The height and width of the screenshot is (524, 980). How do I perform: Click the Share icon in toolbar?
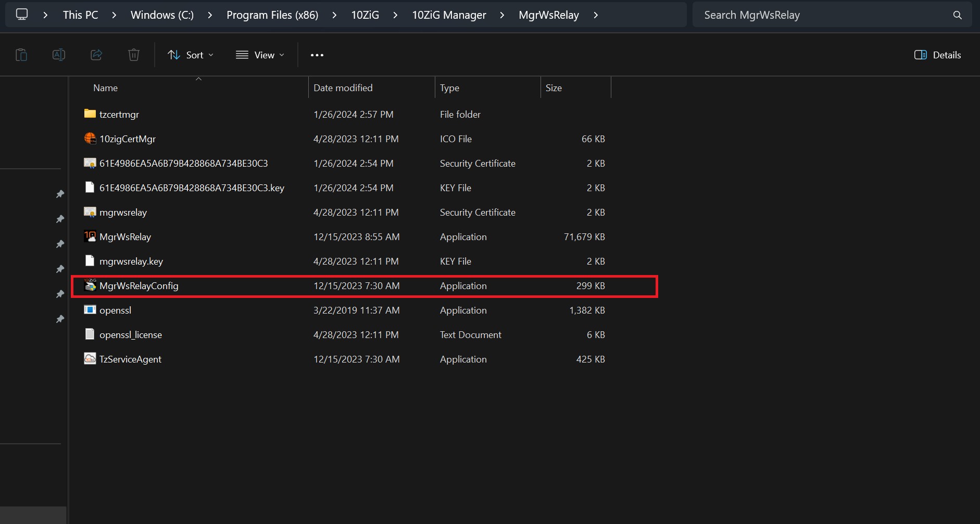pyautogui.click(x=96, y=55)
